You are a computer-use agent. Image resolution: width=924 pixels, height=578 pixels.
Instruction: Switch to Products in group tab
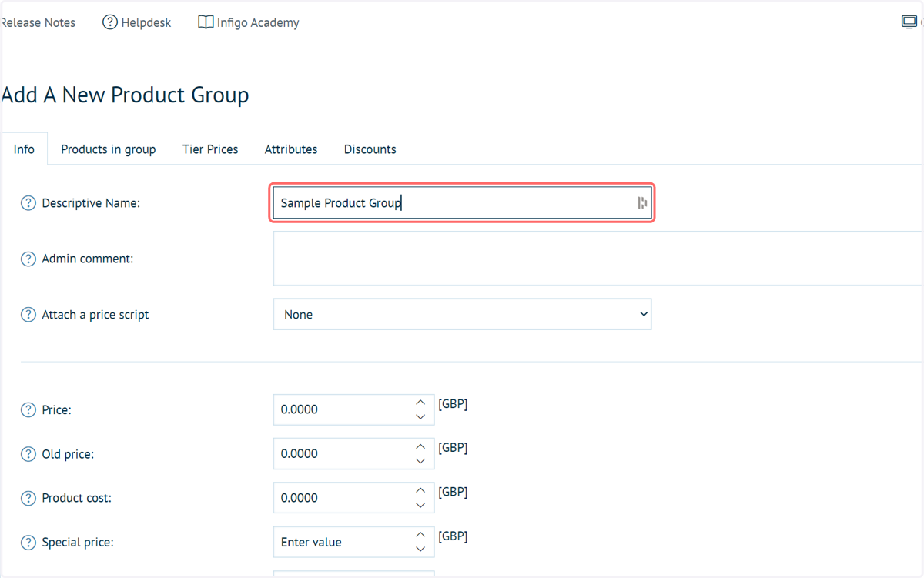109,149
